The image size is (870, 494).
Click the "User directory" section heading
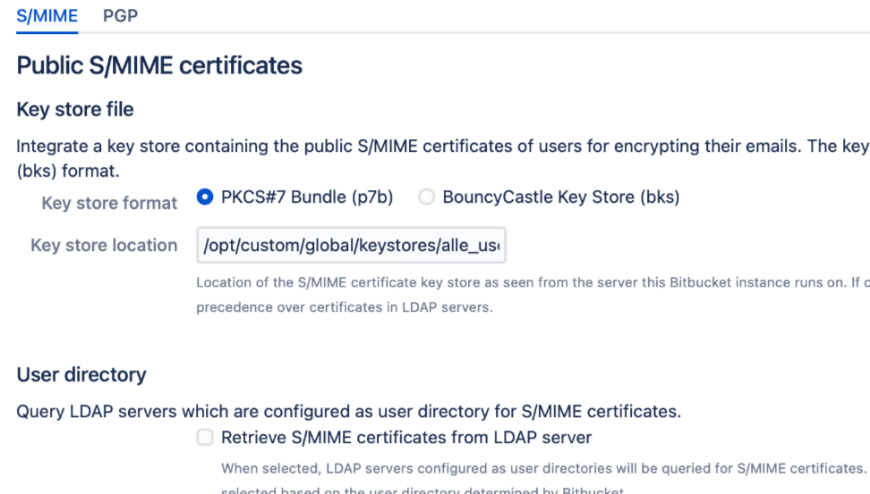(x=81, y=375)
